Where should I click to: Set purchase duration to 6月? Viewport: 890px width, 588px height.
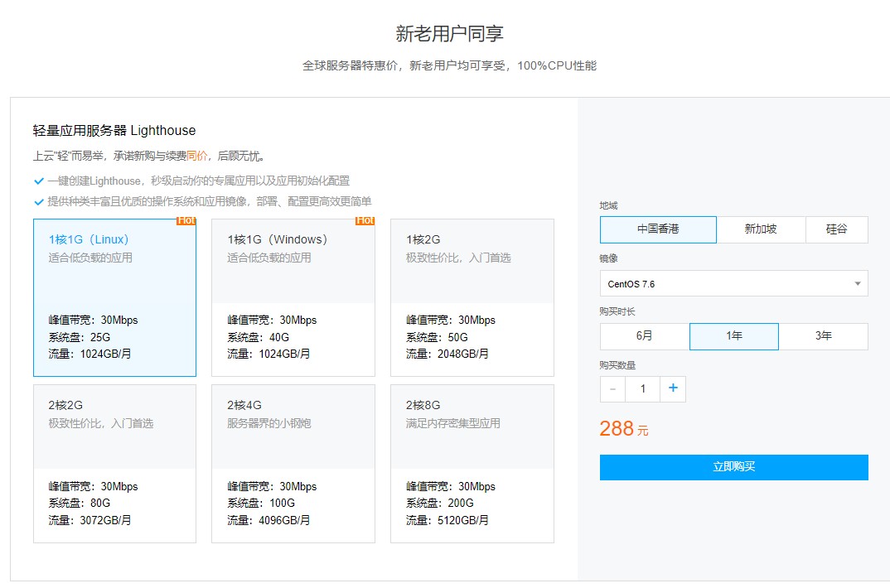click(x=645, y=336)
